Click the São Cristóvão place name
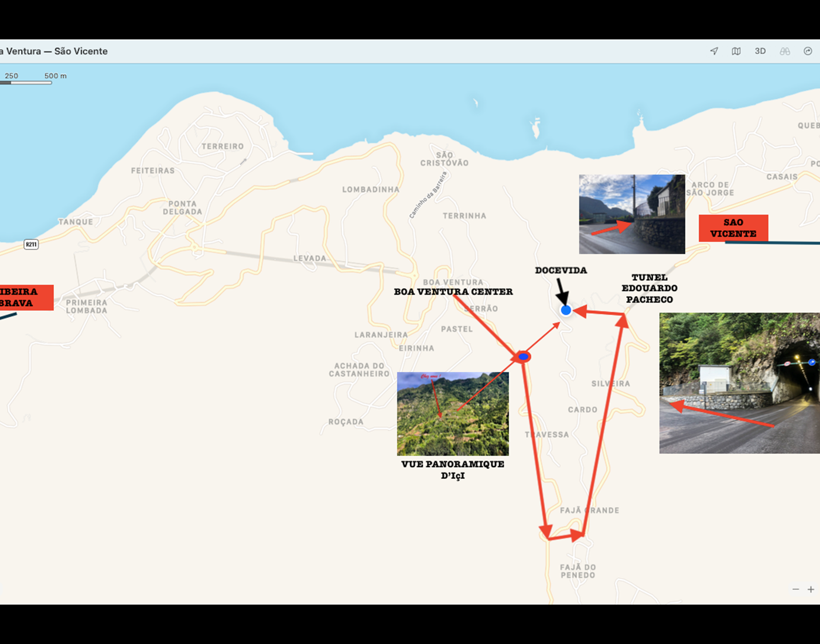This screenshot has height=644, width=820. [x=445, y=159]
